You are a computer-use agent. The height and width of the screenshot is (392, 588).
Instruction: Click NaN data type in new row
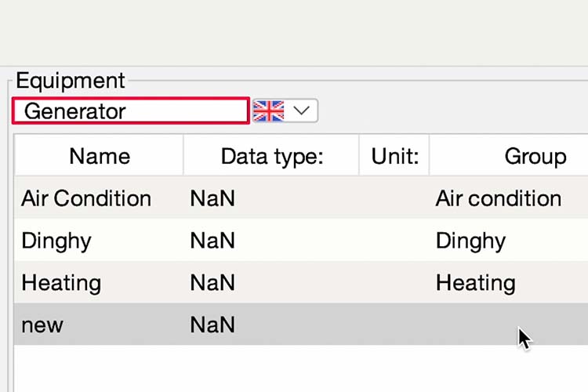(212, 325)
